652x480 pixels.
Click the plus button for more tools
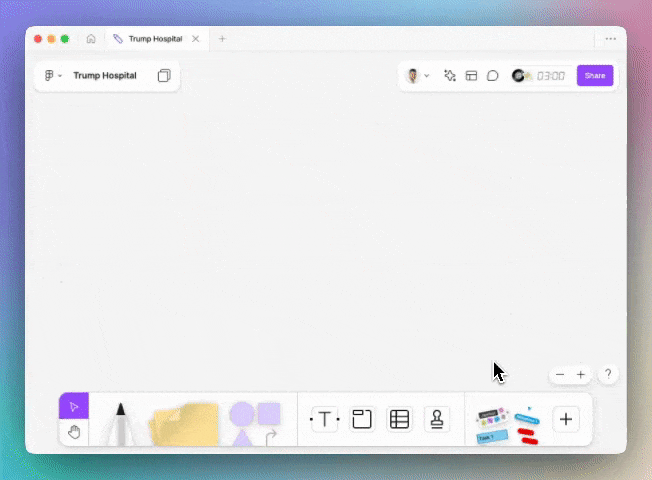pyautogui.click(x=566, y=419)
